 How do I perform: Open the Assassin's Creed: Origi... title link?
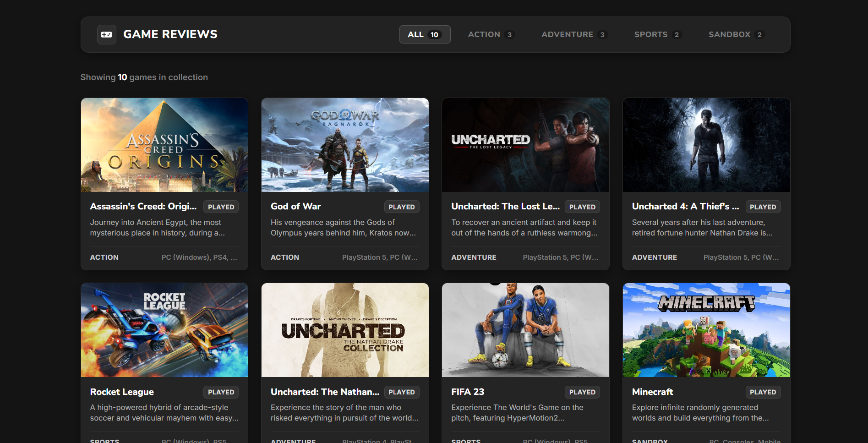(143, 207)
